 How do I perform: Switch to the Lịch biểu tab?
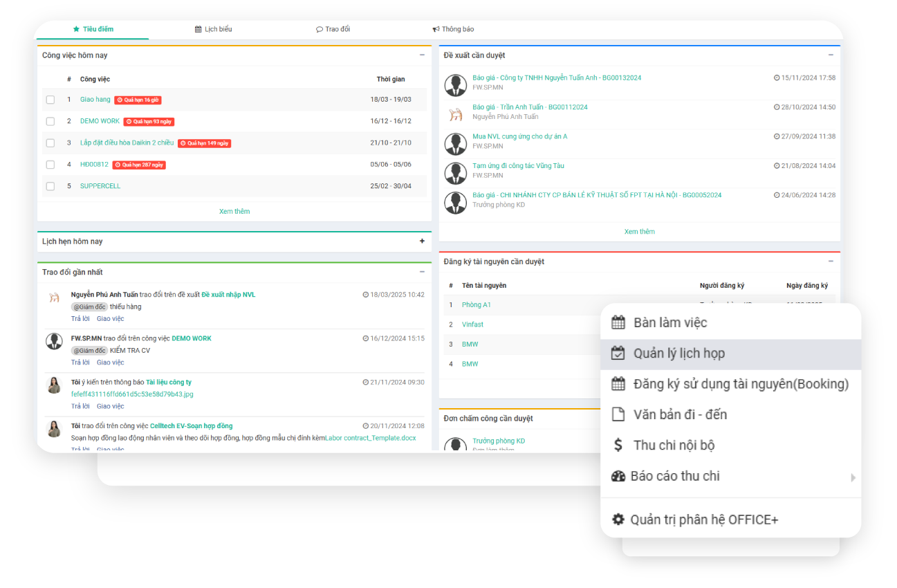(213, 29)
